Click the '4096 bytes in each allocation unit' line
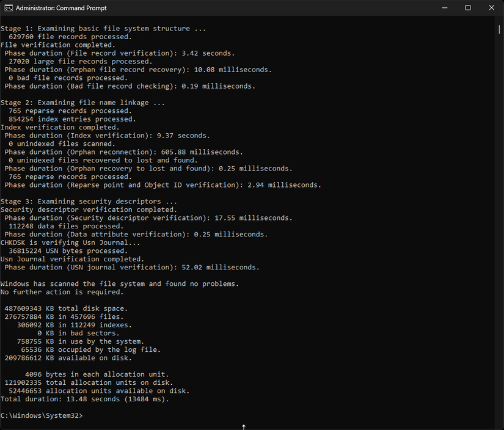The height and width of the screenshot is (430, 504). (x=97, y=374)
